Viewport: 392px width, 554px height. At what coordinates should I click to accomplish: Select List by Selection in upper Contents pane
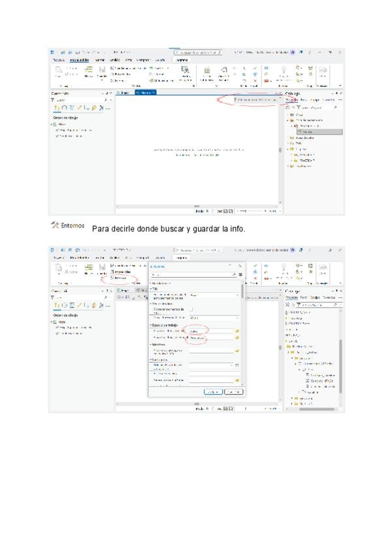coord(72,108)
